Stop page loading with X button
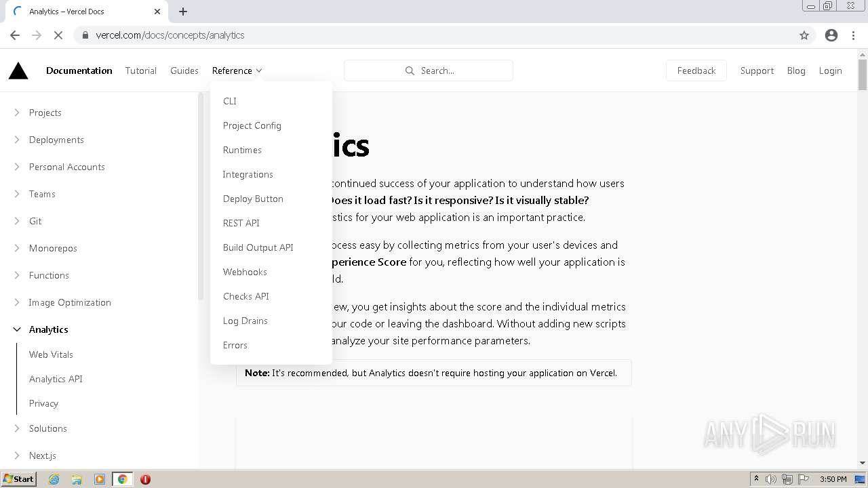This screenshot has height=488, width=868. point(58,35)
